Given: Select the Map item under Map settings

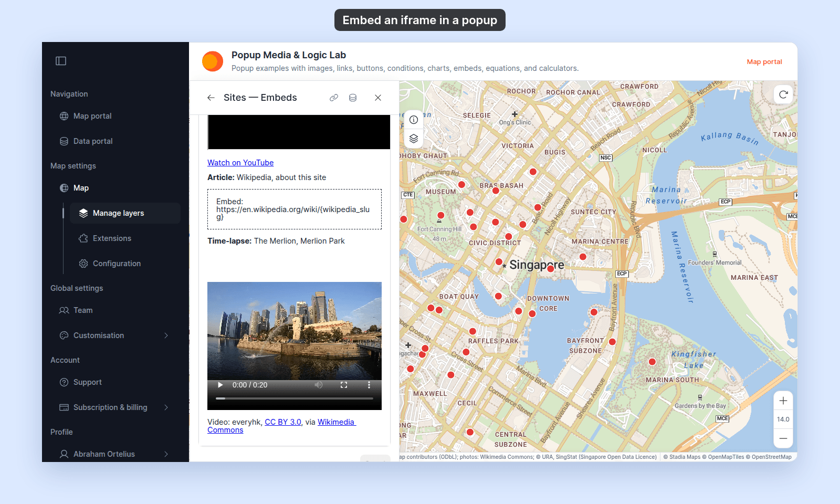Looking at the screenshot, I should pyautogui.click(x=81, y=188).
